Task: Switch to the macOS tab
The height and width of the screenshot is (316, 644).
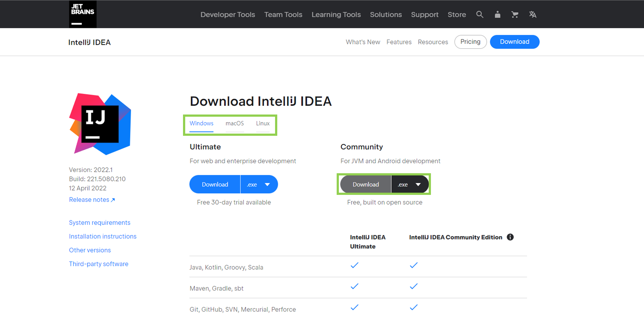Action: click(235, 124)
